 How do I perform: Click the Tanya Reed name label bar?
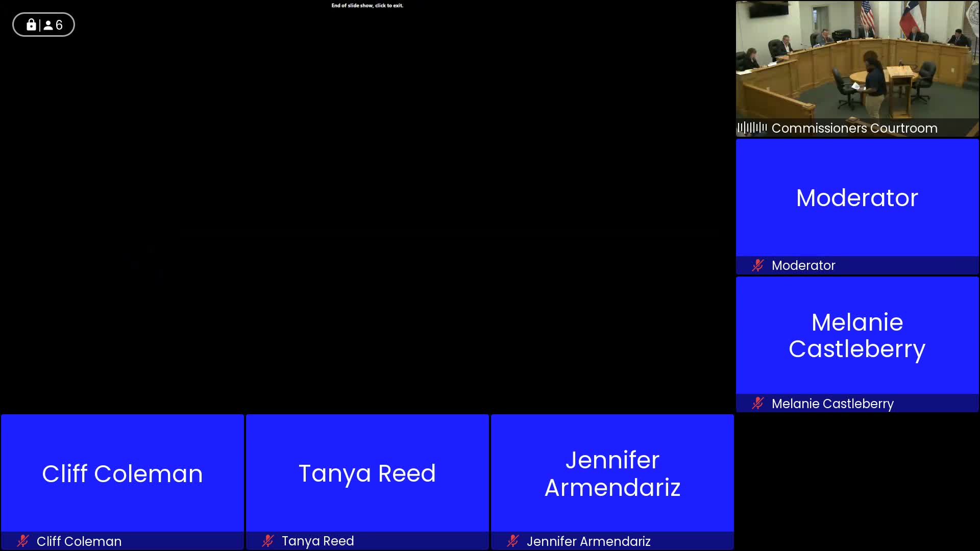317,541
